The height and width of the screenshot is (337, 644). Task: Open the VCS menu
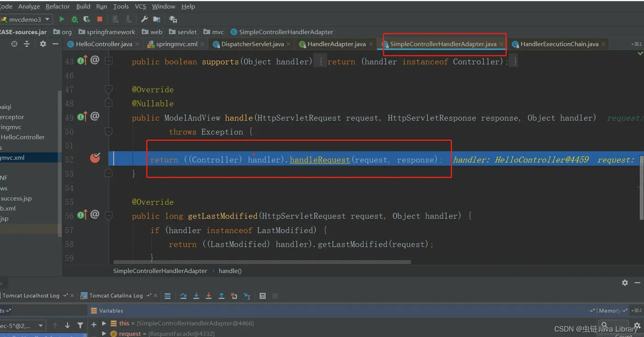(140, 6)
